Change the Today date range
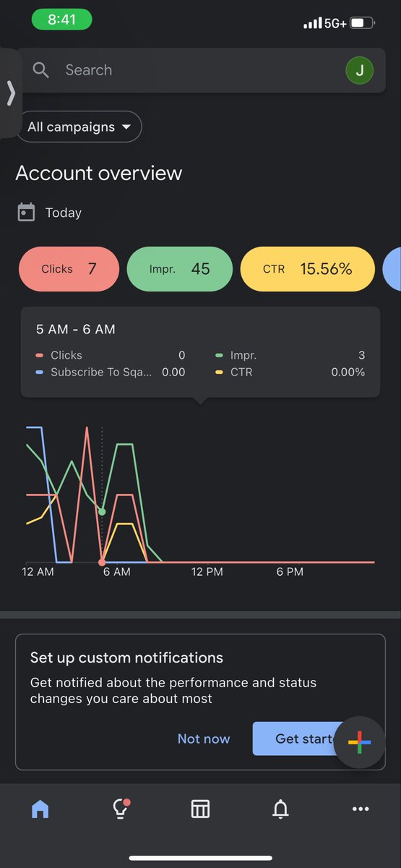 [x=64, y=213]
